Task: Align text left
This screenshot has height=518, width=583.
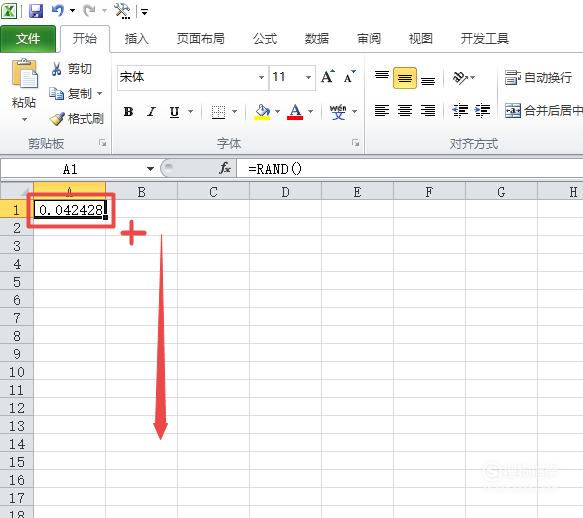Action: click(382, 110)
